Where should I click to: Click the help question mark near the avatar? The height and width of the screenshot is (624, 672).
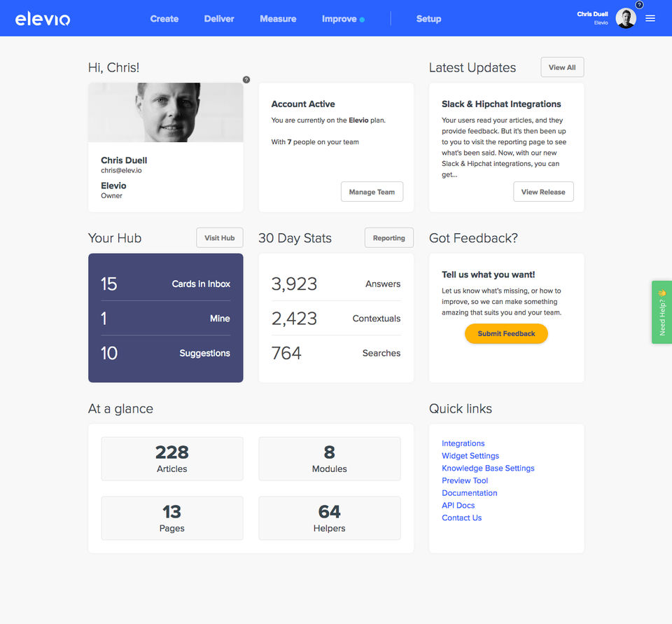tap(639, 5)
